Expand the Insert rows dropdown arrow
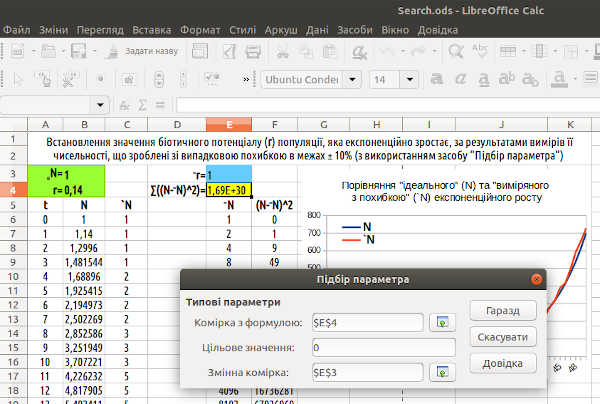This screenshot has width=600, height=404. point(523,51)
